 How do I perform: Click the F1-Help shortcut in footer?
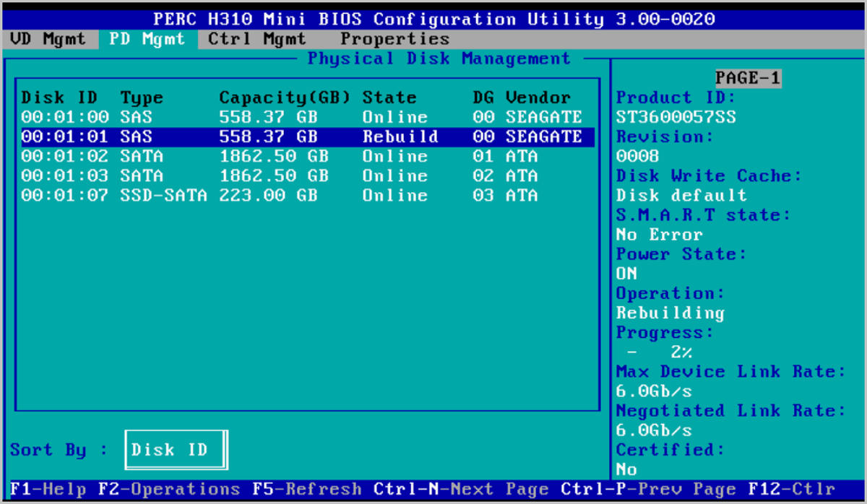[x=48, y=489]
